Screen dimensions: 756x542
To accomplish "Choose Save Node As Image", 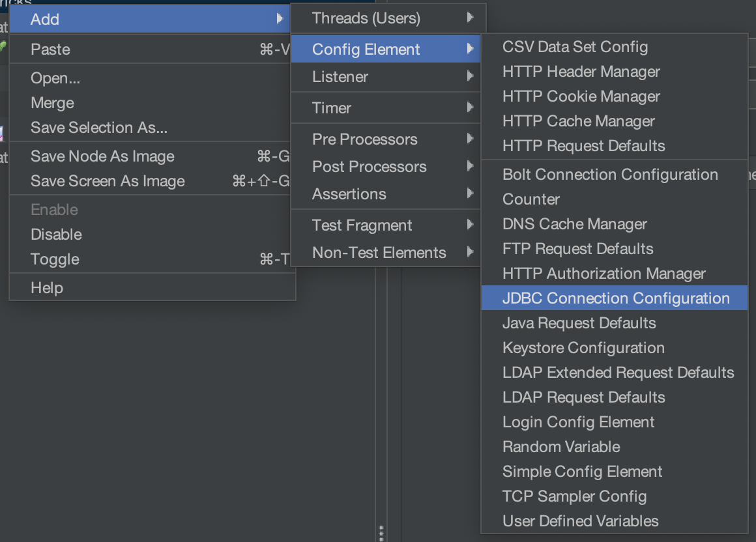I will 153,156.
